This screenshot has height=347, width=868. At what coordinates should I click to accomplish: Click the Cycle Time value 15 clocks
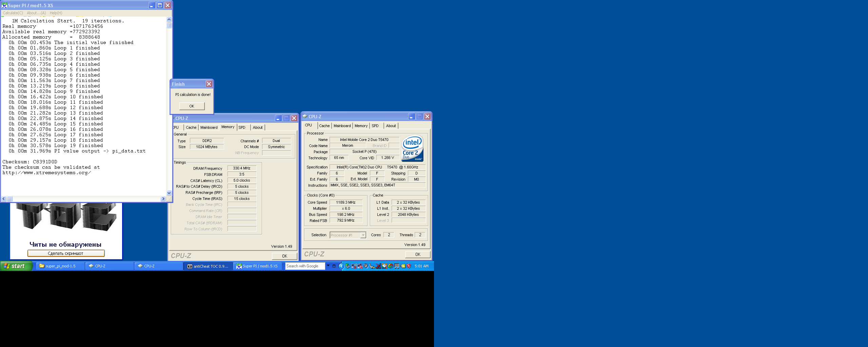pos(242,199)
